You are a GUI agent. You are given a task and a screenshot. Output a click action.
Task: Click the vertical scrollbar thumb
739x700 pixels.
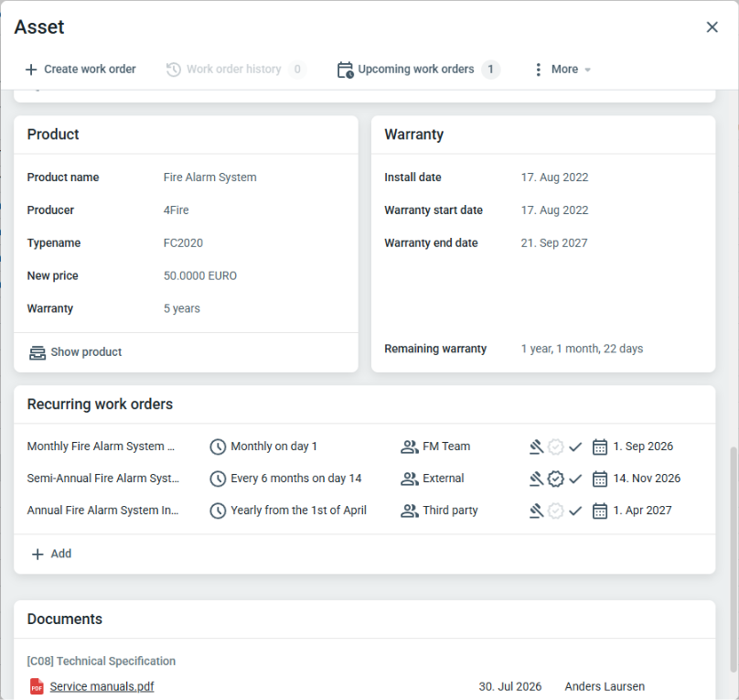(x=734, y=559)
